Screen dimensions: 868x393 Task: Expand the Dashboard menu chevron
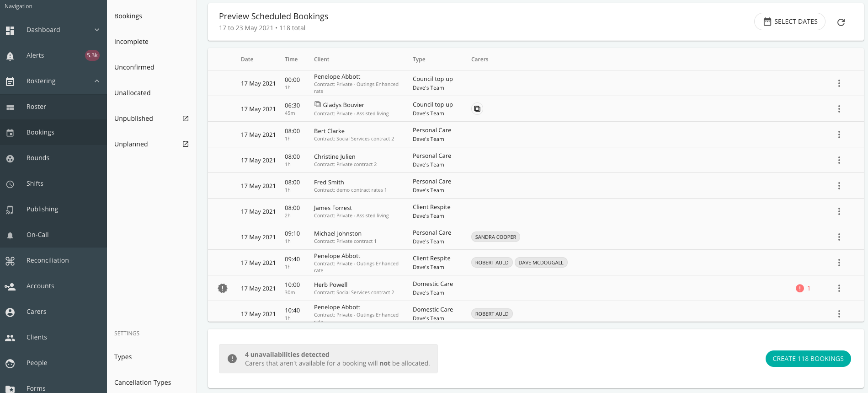97,30
